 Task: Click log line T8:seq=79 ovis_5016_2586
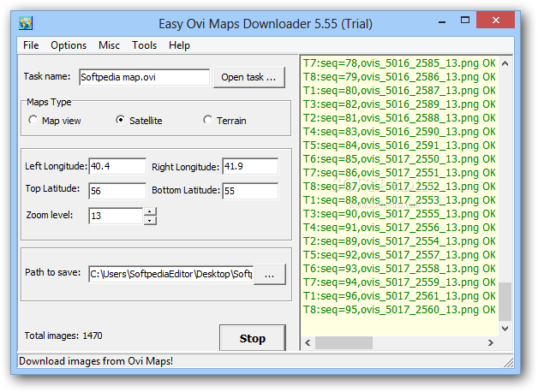(x=399, y=77)
